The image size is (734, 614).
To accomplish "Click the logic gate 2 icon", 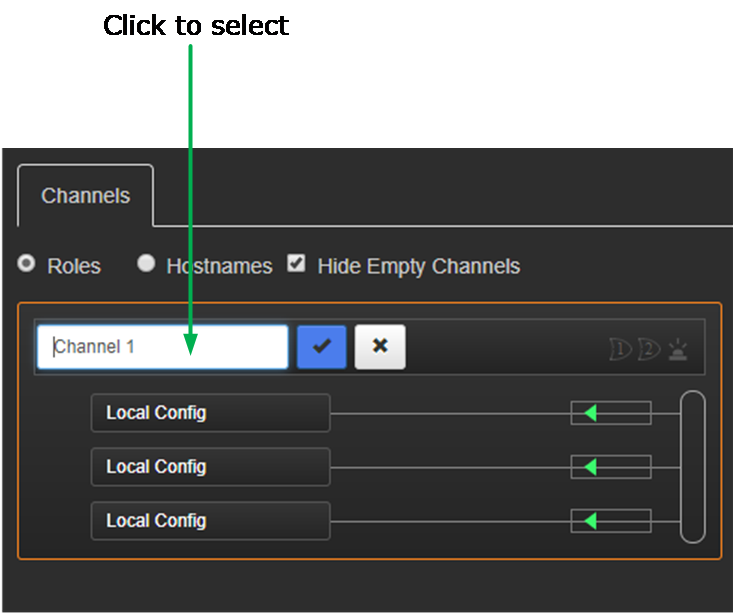I will pos(650,349).
